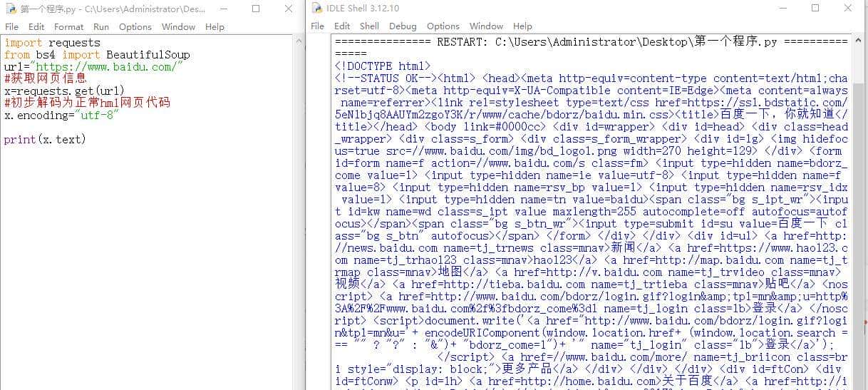
Task: Open the Shell menu in IDLE Shell
Action: (369, 26)
